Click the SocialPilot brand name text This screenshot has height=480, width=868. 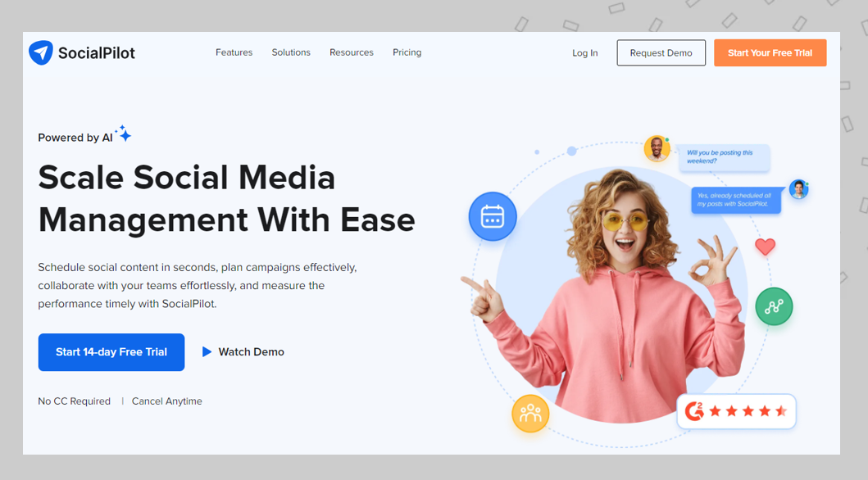(97, 53)
